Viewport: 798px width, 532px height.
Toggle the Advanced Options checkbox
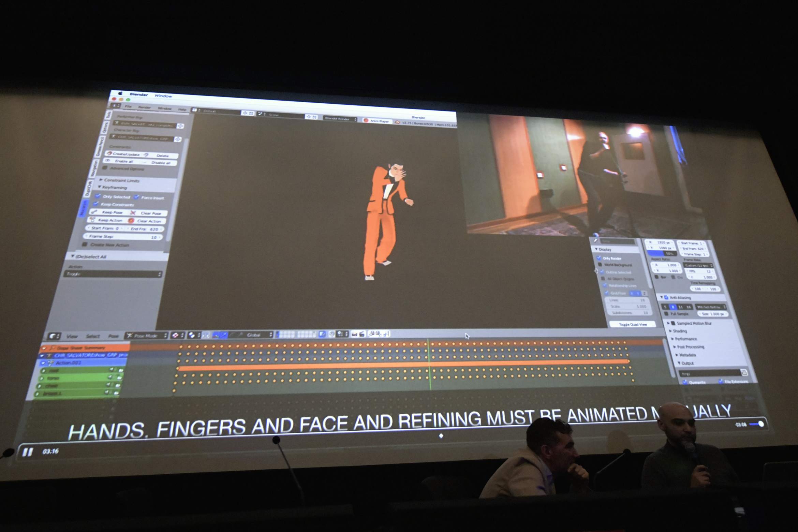click(105, 168)
